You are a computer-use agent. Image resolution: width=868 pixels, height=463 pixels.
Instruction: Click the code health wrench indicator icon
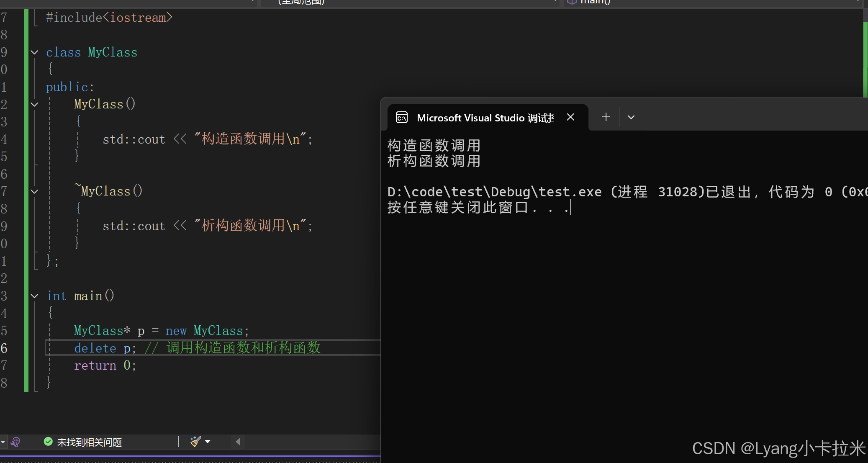coord(16,442)
